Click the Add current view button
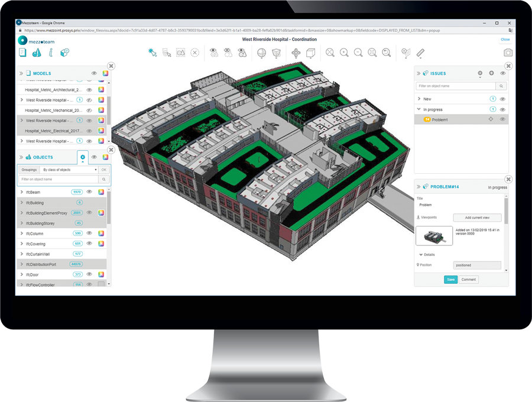This screenshot has height=402, width=532. pos(477,218)
